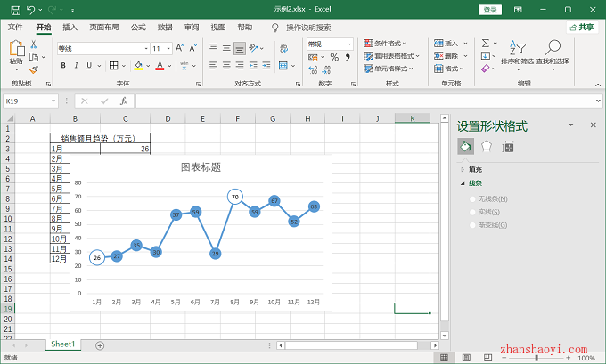606x364 pixels.
Task: Open the Effects pentagon tab in format pane
Action: tap(487, 147)
